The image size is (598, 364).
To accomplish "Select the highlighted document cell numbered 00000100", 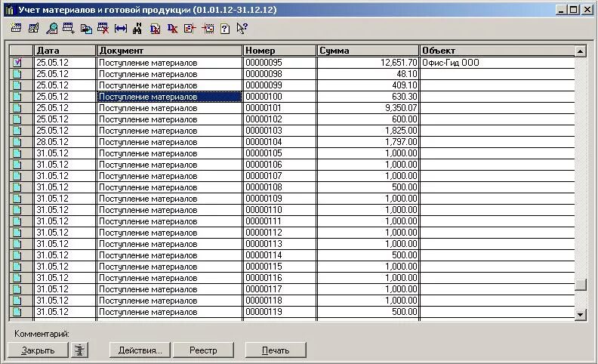I will click(x=170, y=97).
